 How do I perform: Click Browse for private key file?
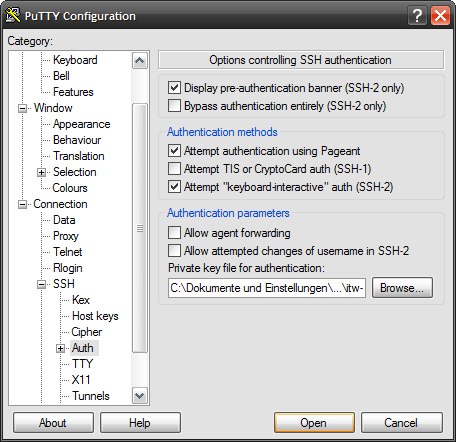[x=402, y=288]
